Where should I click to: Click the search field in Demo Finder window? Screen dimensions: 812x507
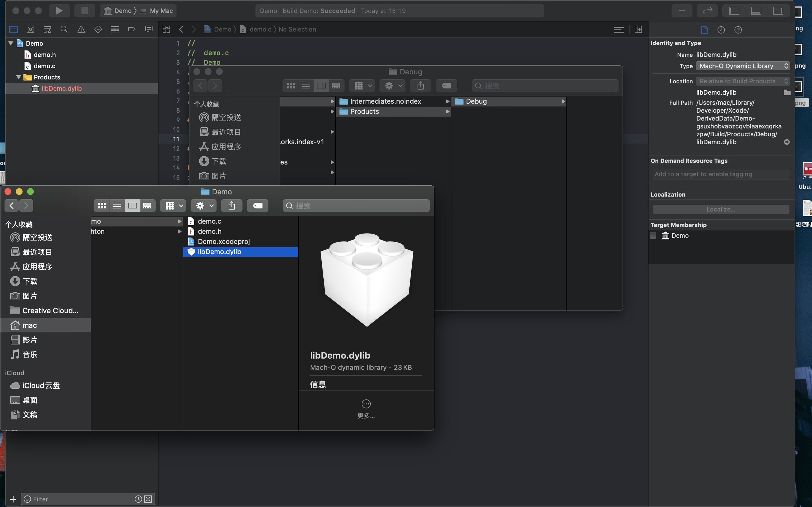[x=356, y=206]
